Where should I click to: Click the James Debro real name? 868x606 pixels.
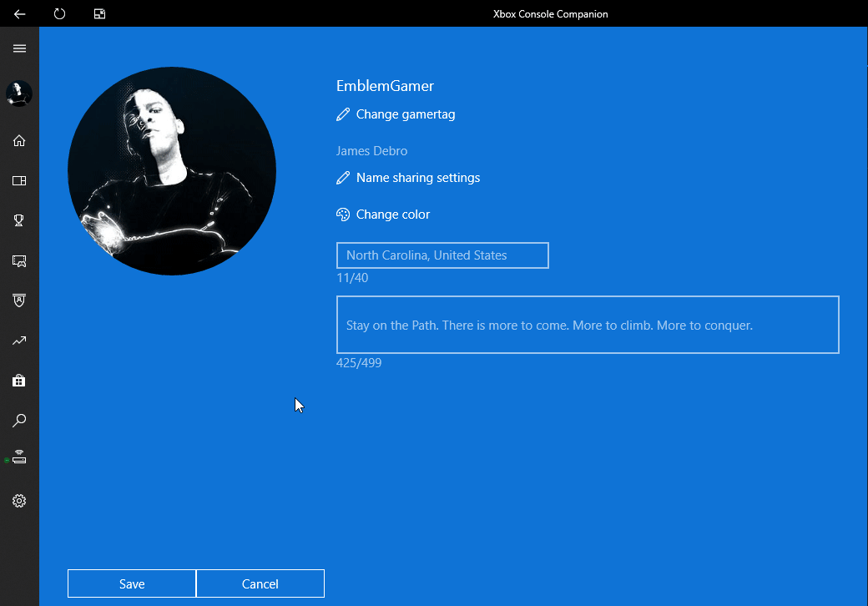[372, 151]
